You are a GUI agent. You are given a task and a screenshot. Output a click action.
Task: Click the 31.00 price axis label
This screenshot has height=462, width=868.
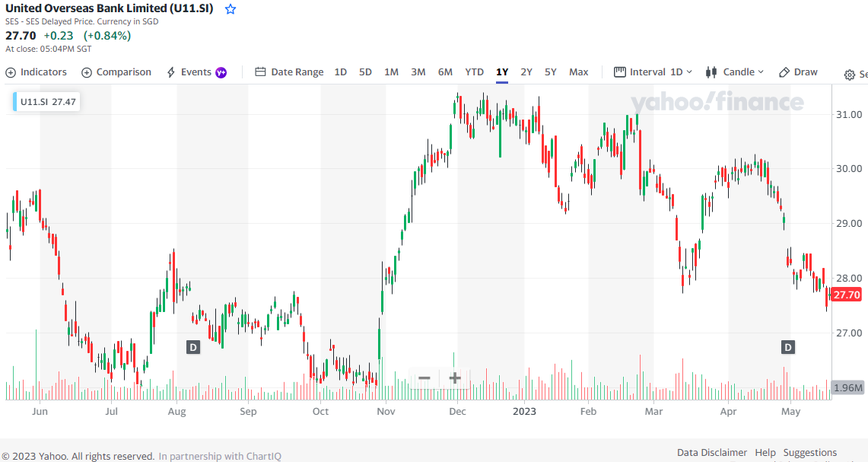(849, 115)
